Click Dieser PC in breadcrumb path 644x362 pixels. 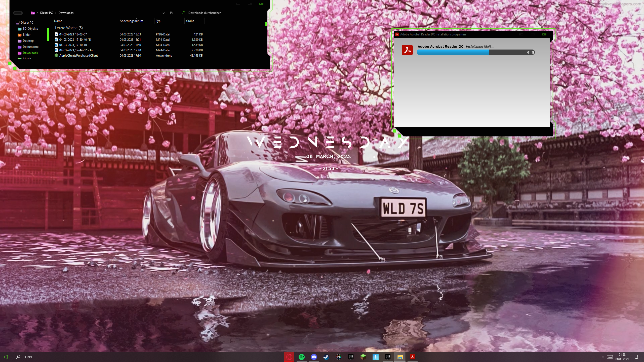(47, 13)
